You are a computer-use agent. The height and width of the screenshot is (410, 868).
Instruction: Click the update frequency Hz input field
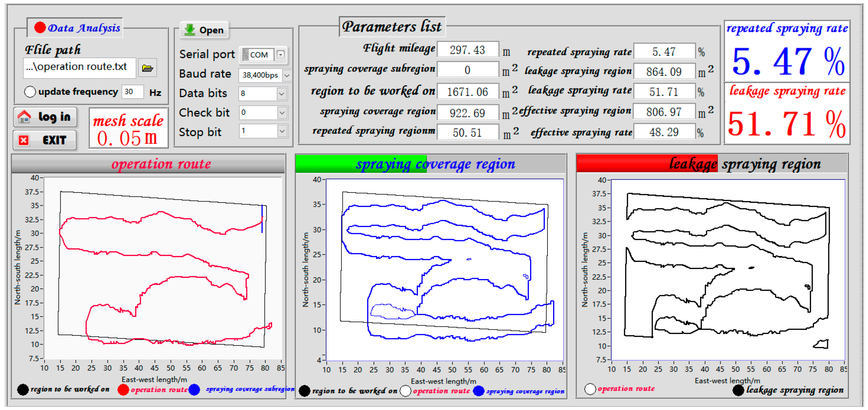[x=132, y=92]
